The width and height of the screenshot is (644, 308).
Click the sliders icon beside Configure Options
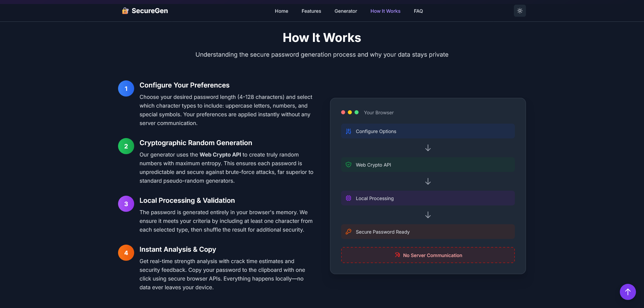point(348,131)
